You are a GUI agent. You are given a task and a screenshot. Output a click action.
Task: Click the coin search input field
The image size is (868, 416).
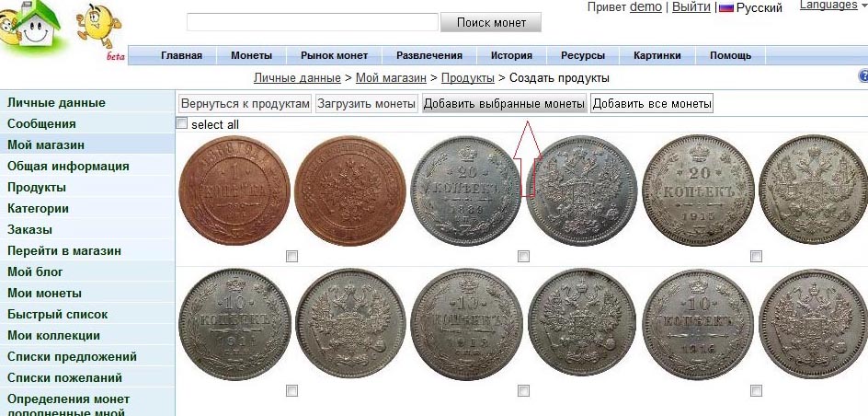pyautogui.click(x=313, y=22)
